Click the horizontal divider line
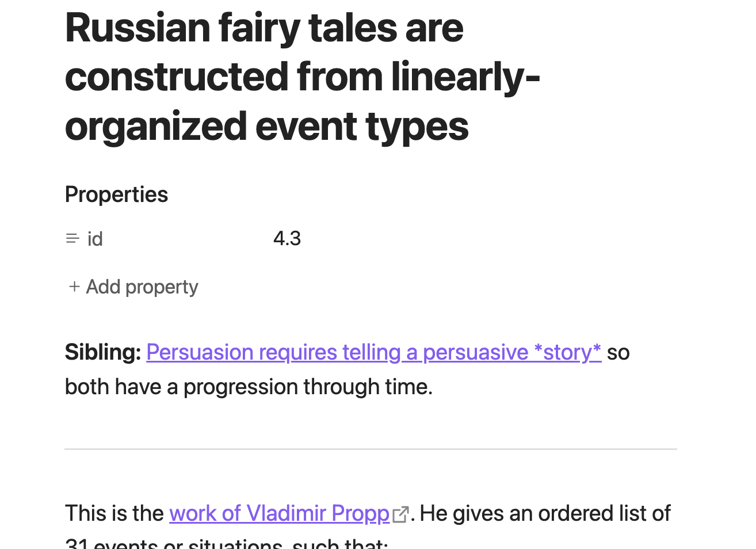Image resolution: width=756 pixels, height=549 pixels. 371,449
